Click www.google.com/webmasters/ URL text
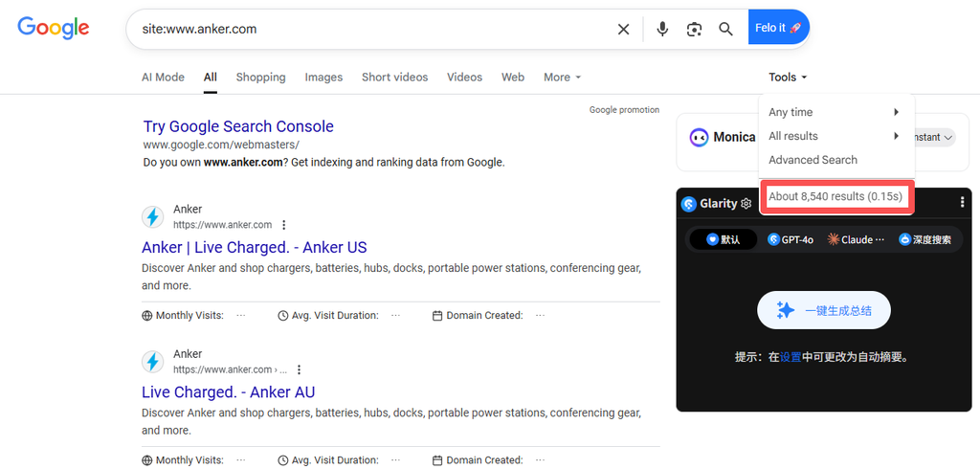The image size is (980, 469). (221, 145)
